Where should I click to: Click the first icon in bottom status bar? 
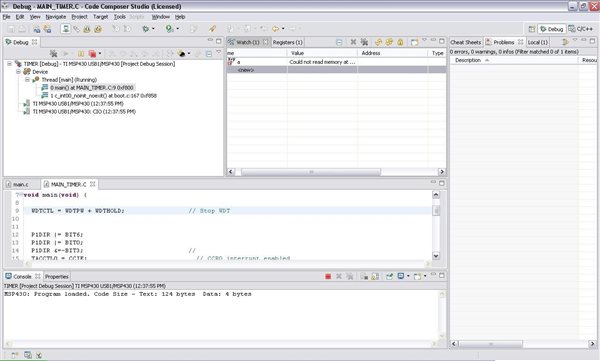click(15, 355)
